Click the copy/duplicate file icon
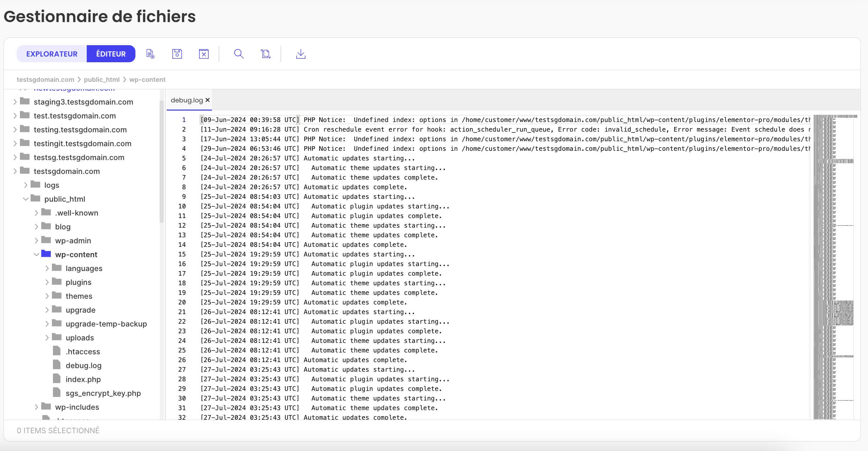 266,54
